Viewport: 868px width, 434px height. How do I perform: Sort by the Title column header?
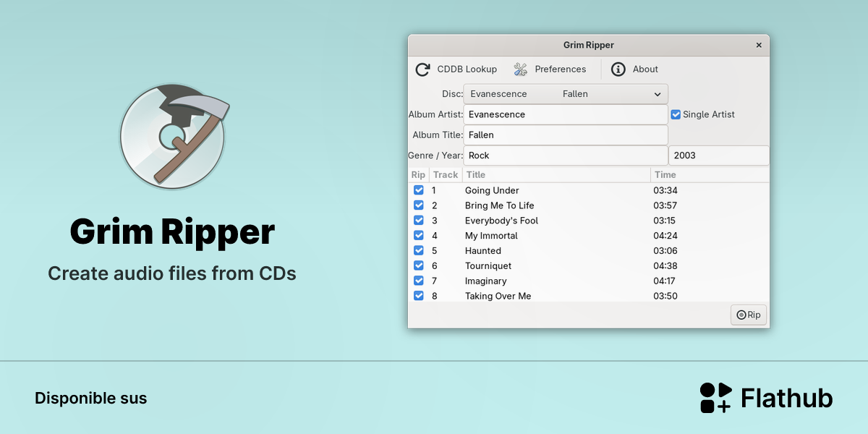pyautogui.click(x=556, y=175)
